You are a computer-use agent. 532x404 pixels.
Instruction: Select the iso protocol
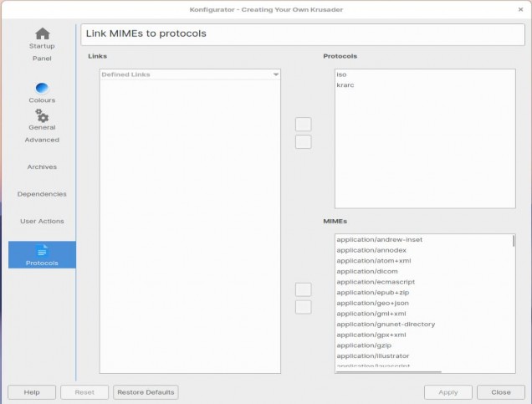pyautogui.click(x=425, y=74)
